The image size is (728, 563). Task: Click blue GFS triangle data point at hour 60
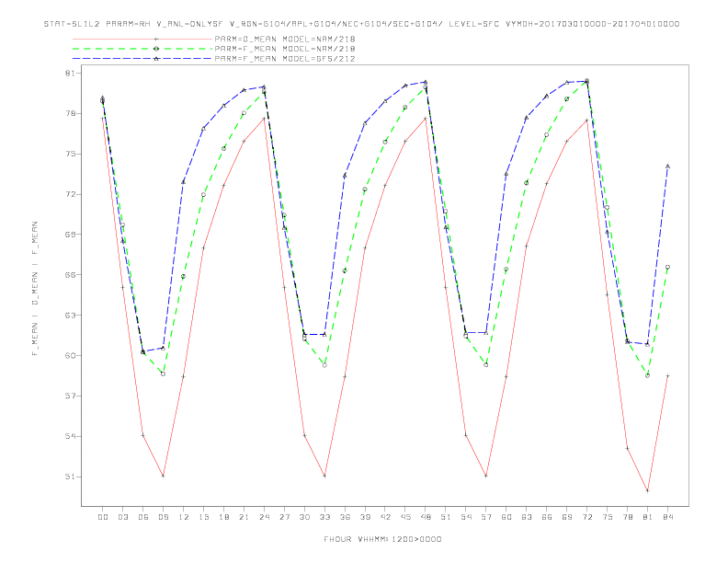(x=506, y=174)
